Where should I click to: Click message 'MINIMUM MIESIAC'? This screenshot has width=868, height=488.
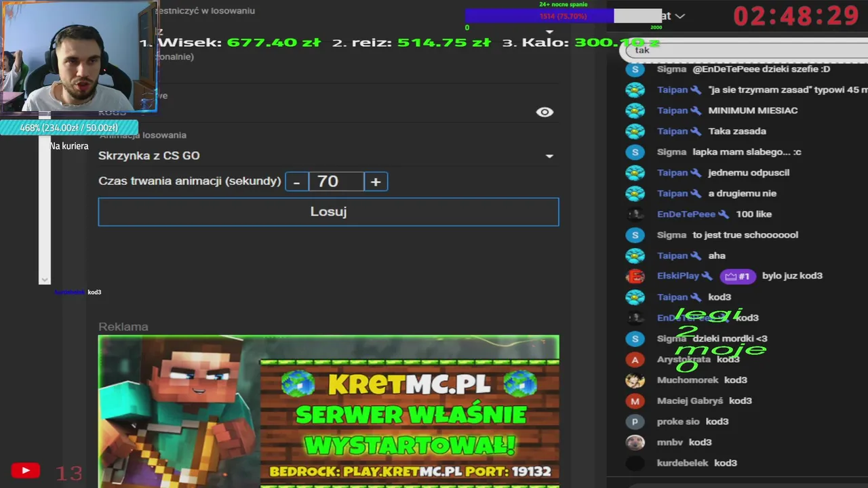(x=753, y=110)
